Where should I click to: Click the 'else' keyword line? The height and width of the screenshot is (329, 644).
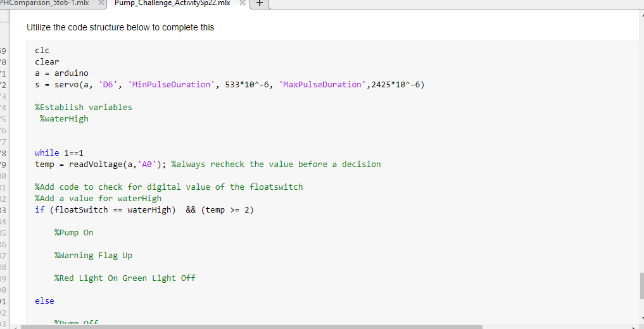(44, 301)
